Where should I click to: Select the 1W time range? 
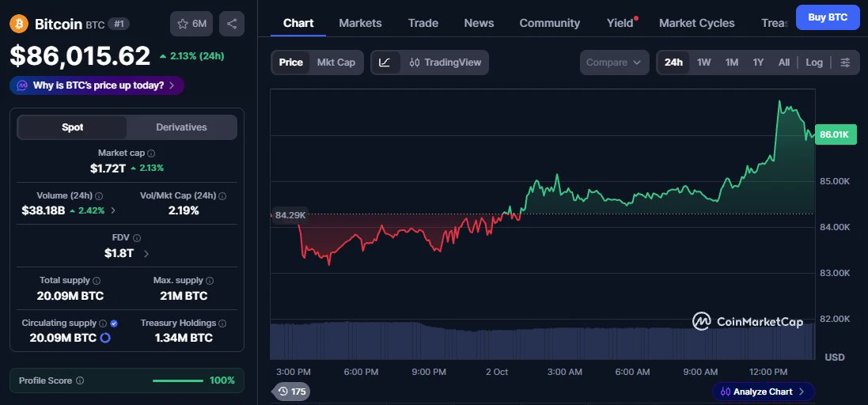704,62
